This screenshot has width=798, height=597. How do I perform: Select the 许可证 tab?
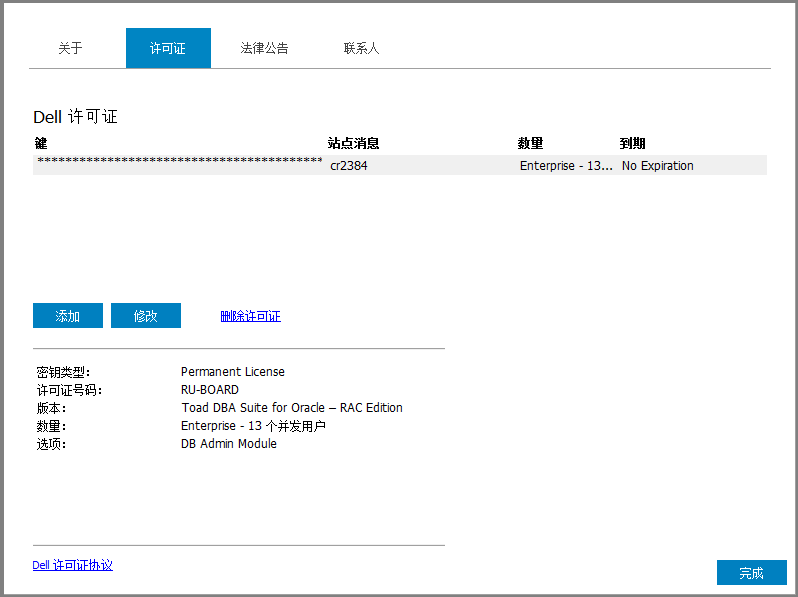168,48
